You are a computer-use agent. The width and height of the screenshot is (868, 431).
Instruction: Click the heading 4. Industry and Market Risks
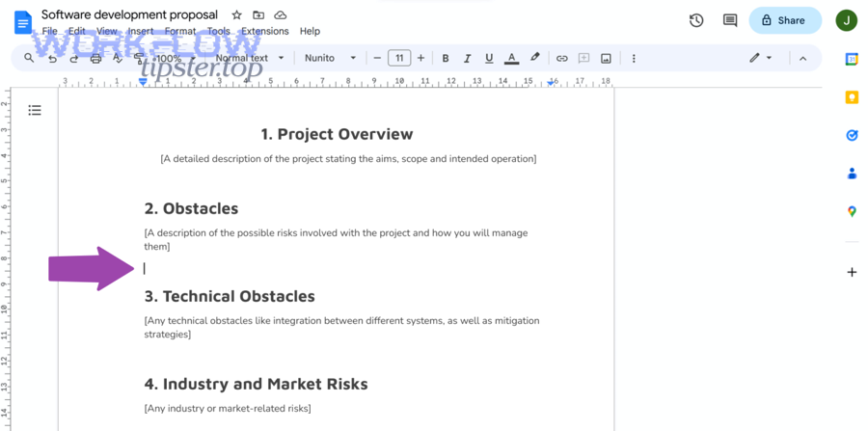[256, 384]
